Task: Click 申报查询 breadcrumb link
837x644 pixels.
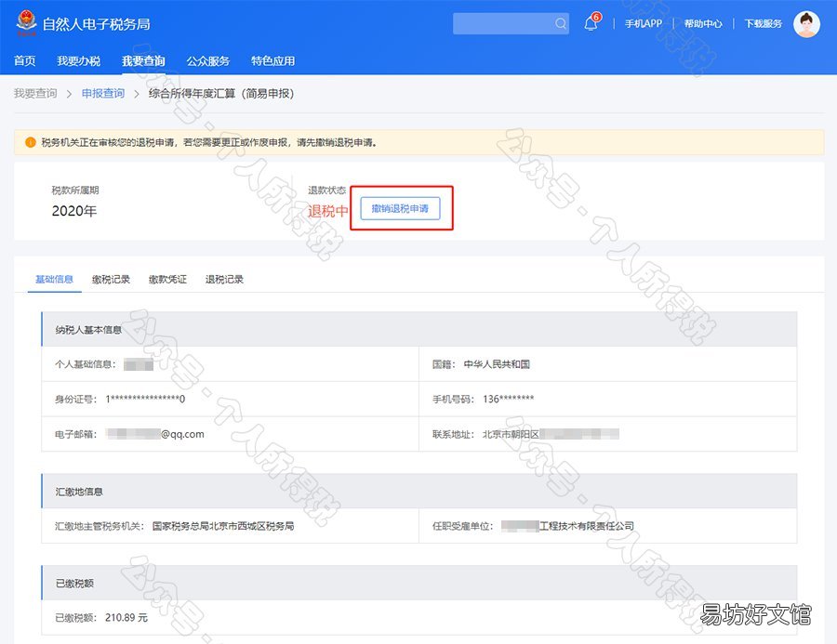Action: point(103,93)
